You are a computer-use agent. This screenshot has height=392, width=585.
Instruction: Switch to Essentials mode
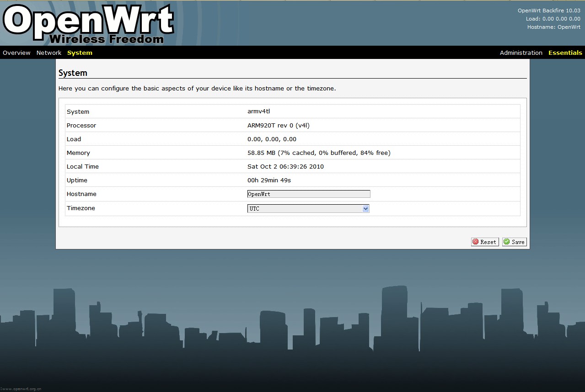(565, 53)
